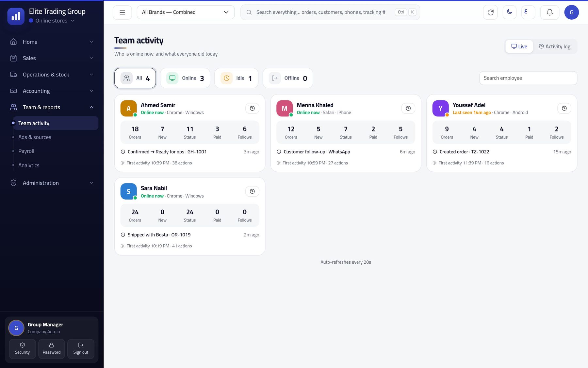Filter by Idle employees
588x368 pixels.
[237, 78]
